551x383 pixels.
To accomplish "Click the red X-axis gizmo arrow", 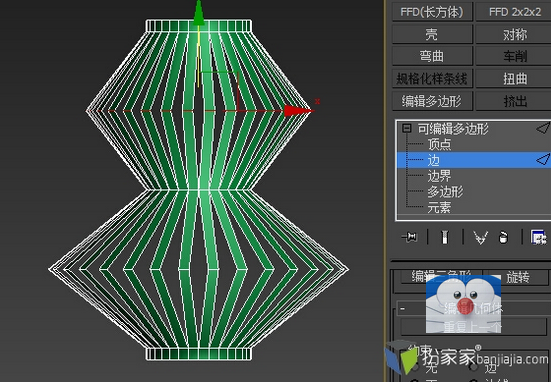I will 298,111.
